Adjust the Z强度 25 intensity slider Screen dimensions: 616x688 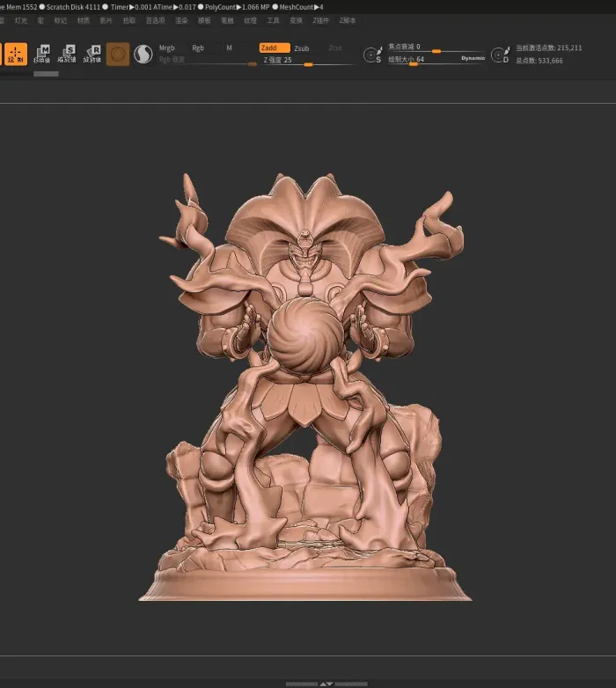tap(308, 61)
